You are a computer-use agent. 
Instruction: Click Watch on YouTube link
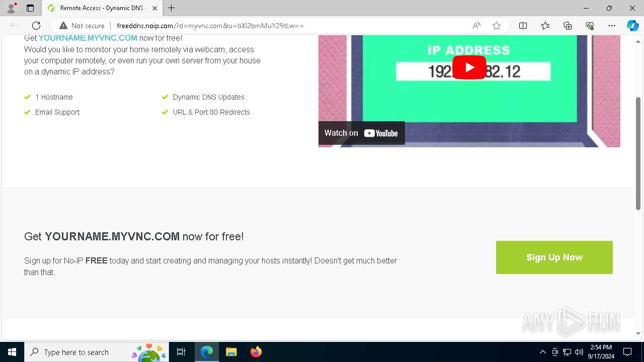362,133
